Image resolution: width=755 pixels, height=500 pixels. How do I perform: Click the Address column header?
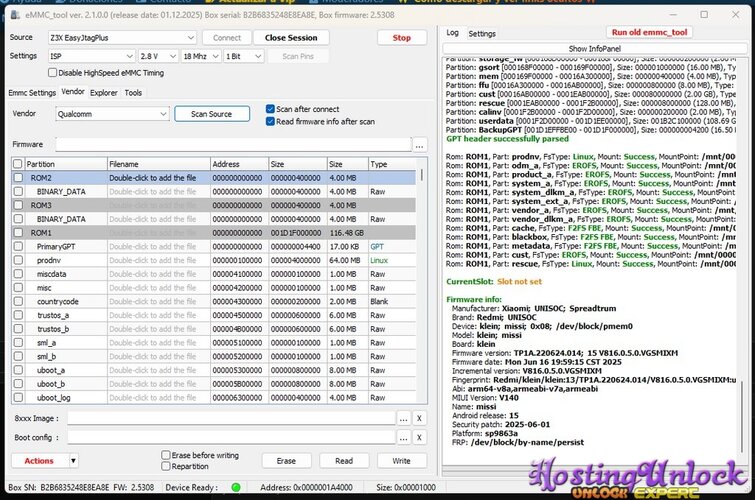[x=239, y=164]
